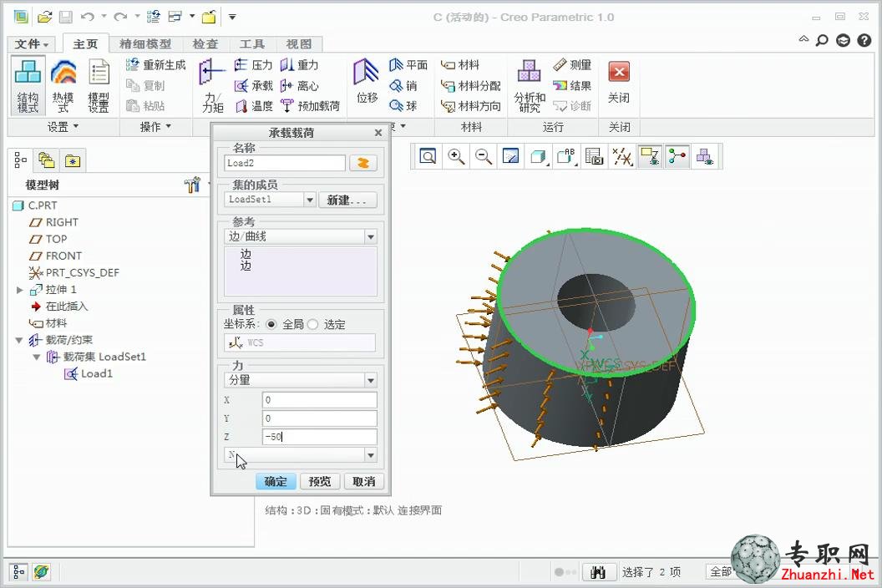Collapse the 载荷集 LoadSet1 node
Screen dimensions: 882x588
coord(37,357)
